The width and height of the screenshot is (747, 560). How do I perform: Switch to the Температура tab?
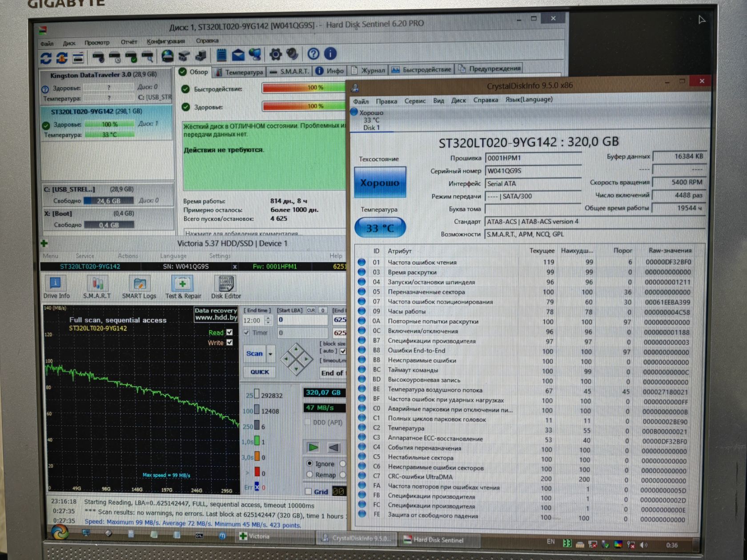239,72
